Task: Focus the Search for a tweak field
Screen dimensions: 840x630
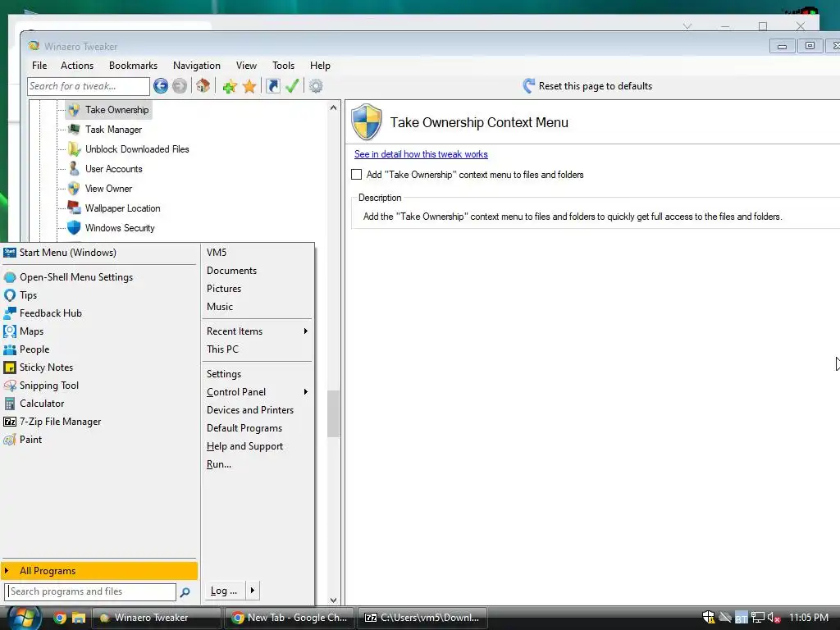Action: click(x=89, y=86)
